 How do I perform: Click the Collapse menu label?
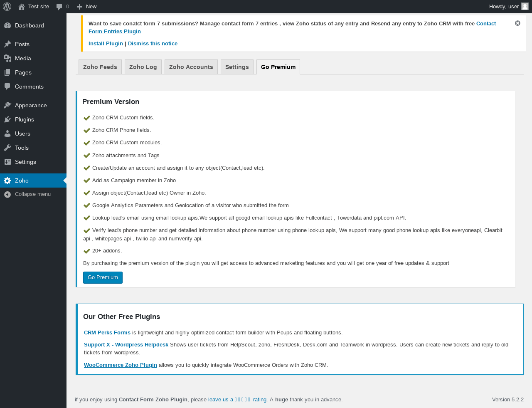pyautogui.click(x=33, y=194)
